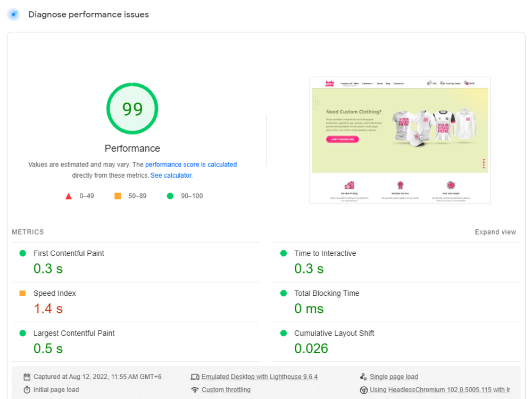Image resolution: width=532 pixels, height=399 pixels.
Task: Select the 'Diagnose performance issues' heading
Action: click(x=88, y=14)
